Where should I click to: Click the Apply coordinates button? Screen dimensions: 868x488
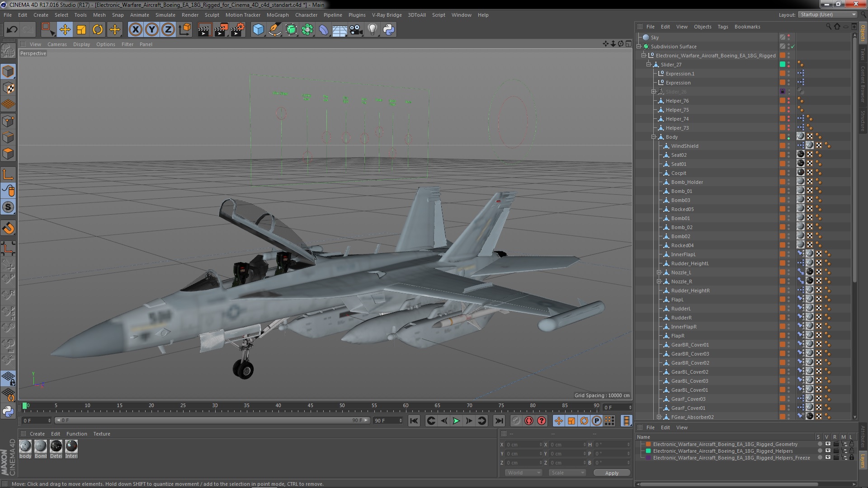pos(612,473)
